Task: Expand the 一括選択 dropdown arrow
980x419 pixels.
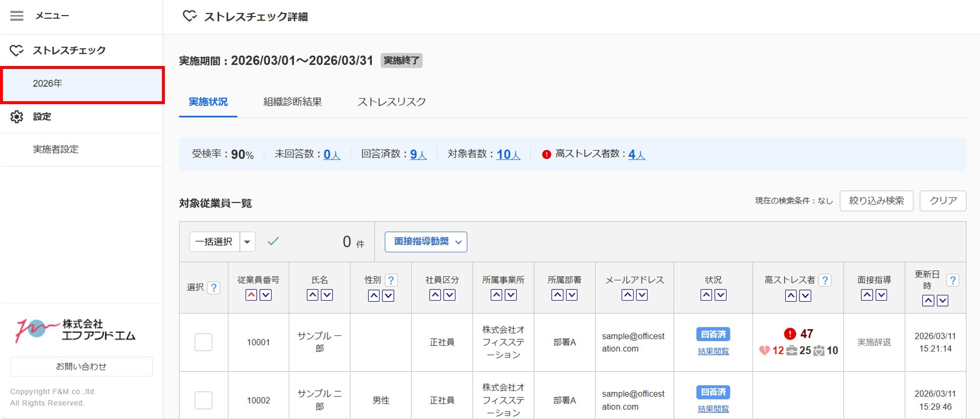Action: point(247,242)
